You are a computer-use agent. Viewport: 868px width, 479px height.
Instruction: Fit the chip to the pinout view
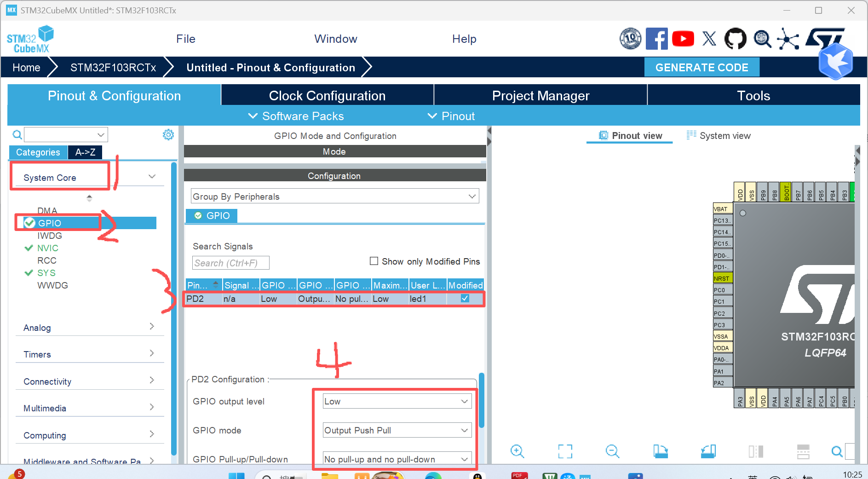tap(565, 451)
